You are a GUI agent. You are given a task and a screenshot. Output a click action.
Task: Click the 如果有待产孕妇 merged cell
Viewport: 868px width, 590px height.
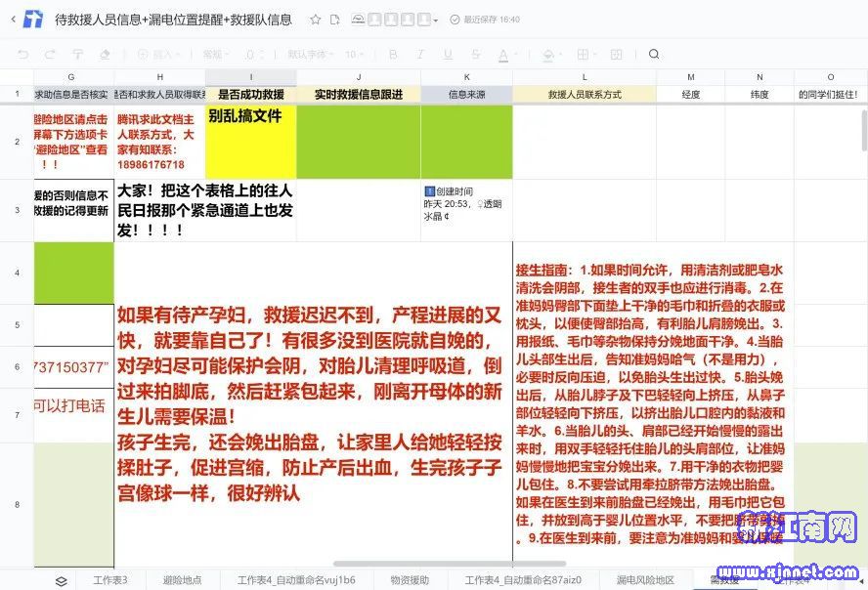tap(314, 404)
